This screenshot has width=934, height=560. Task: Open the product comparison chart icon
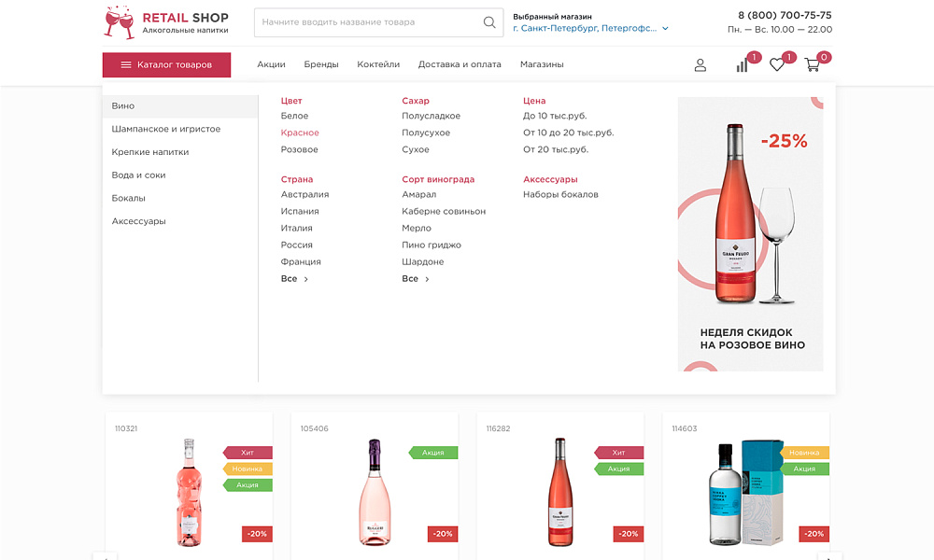click(x=743, y=65)
